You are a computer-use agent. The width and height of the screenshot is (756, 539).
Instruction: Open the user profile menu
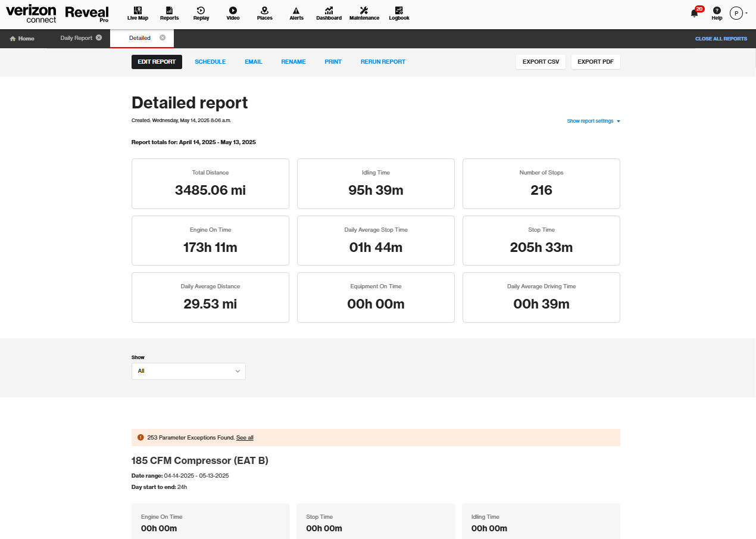point(738,13)
